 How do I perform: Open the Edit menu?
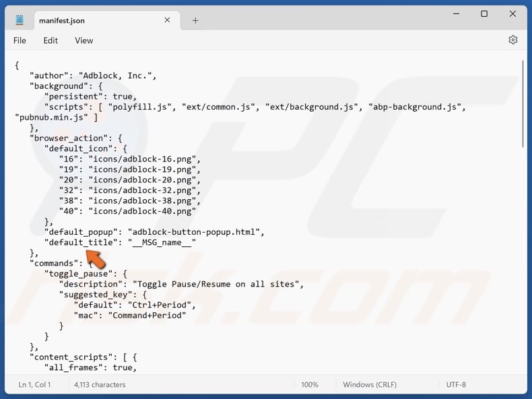coord(51,40)
